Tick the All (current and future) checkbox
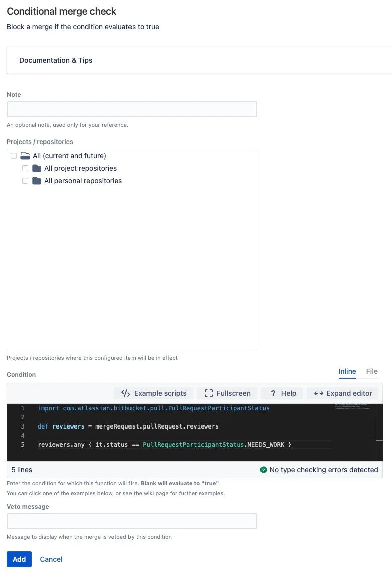This screenshot has width=392, height=571. click(x=14, y=156)
